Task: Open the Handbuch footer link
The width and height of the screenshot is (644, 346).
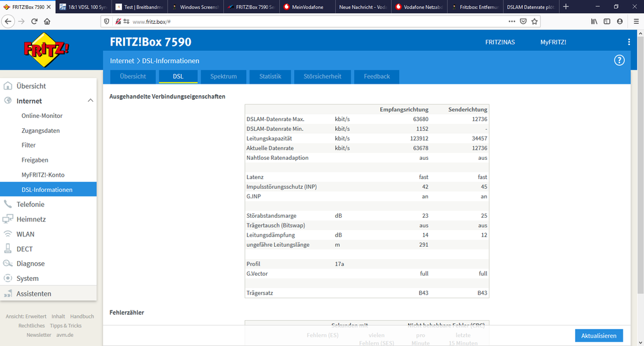Action: tap(82, 316)
